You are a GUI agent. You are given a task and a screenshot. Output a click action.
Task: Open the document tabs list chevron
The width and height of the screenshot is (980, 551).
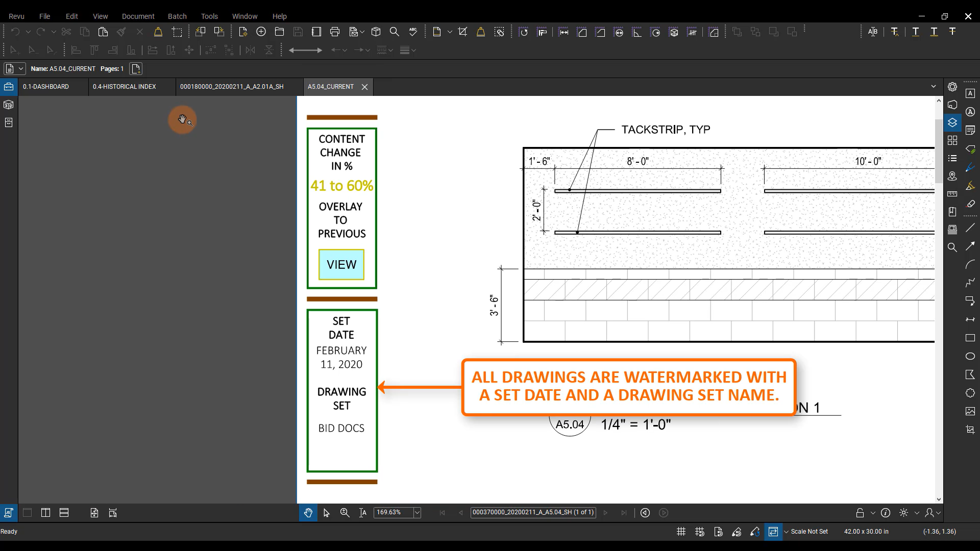point(933,87)
